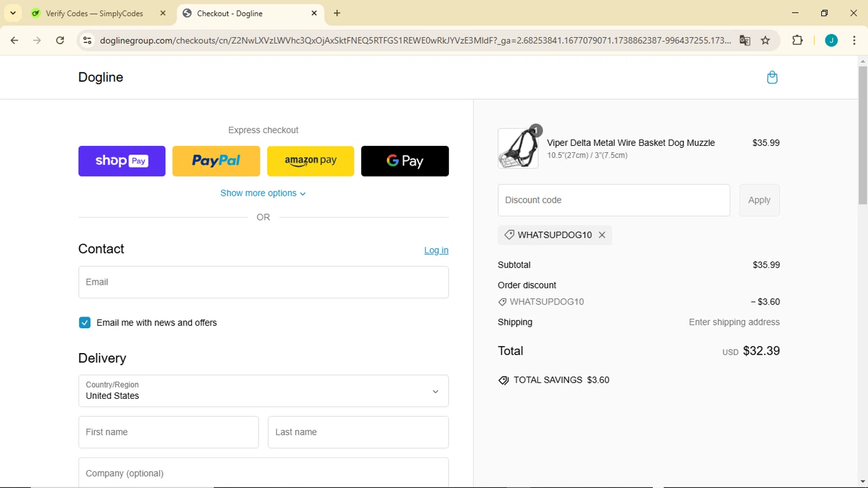Uncheck Email me with news and offers
868x488 pixels.
coord(84,322)
